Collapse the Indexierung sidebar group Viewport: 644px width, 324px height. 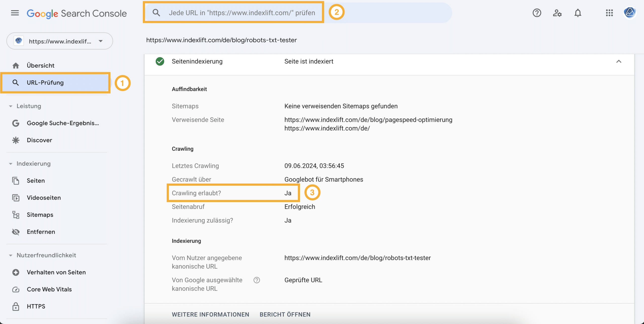(x=11, y=164)
